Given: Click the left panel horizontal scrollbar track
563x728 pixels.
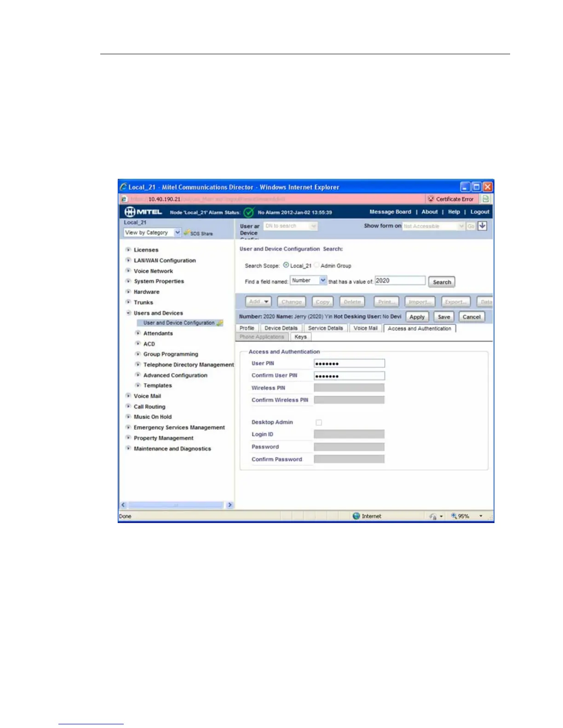Looking at the screenshot, I should [x=176, y=505].
